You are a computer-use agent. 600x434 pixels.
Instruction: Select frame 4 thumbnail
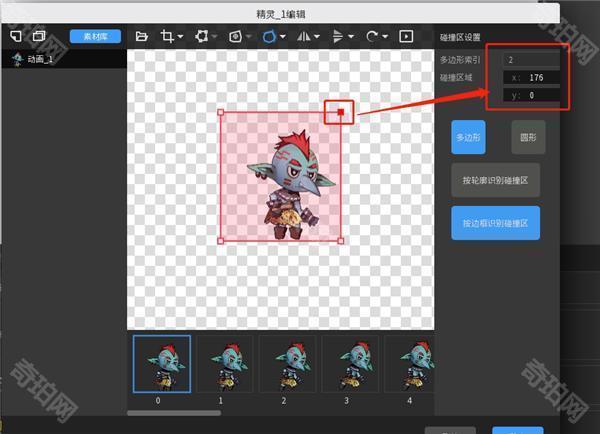(x=409, y=364)
